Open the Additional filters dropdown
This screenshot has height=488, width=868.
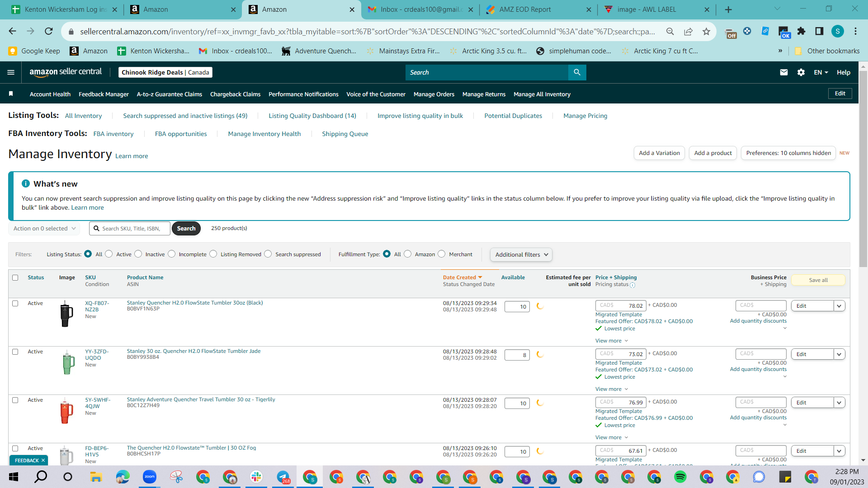pyautogui.click(x=521, y=254)
